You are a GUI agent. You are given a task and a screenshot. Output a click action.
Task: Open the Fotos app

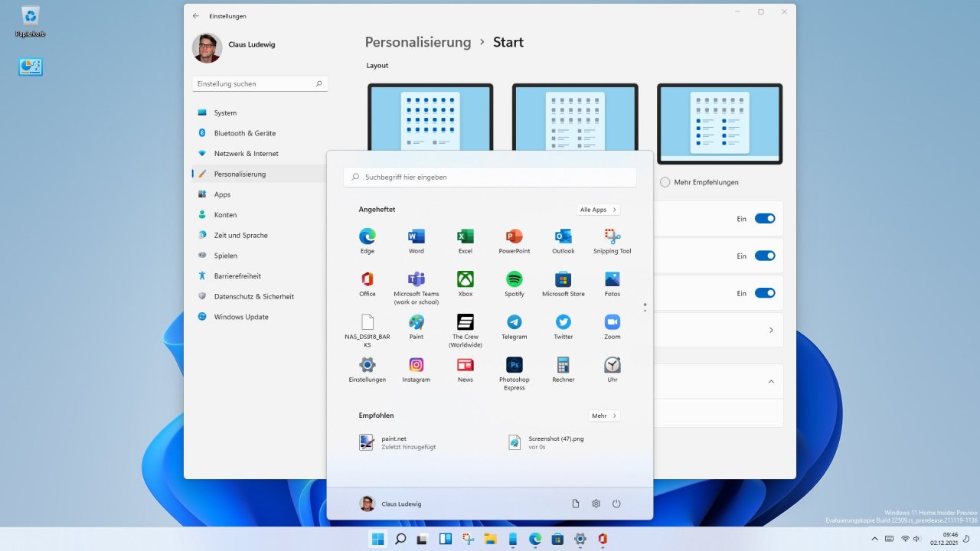(x=612, y=283)
